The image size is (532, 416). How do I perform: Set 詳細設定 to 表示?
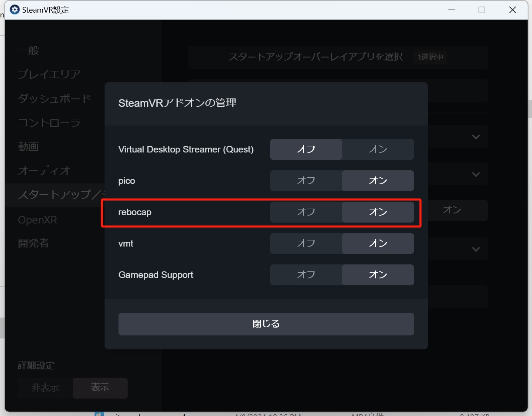click(x=100, y=388)
